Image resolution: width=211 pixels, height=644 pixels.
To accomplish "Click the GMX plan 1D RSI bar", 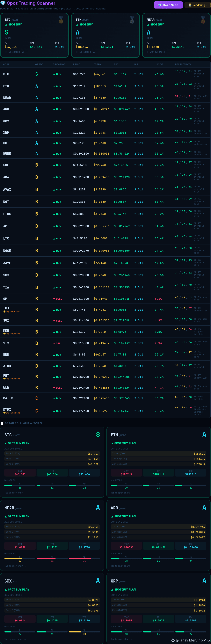I will 84,631.
